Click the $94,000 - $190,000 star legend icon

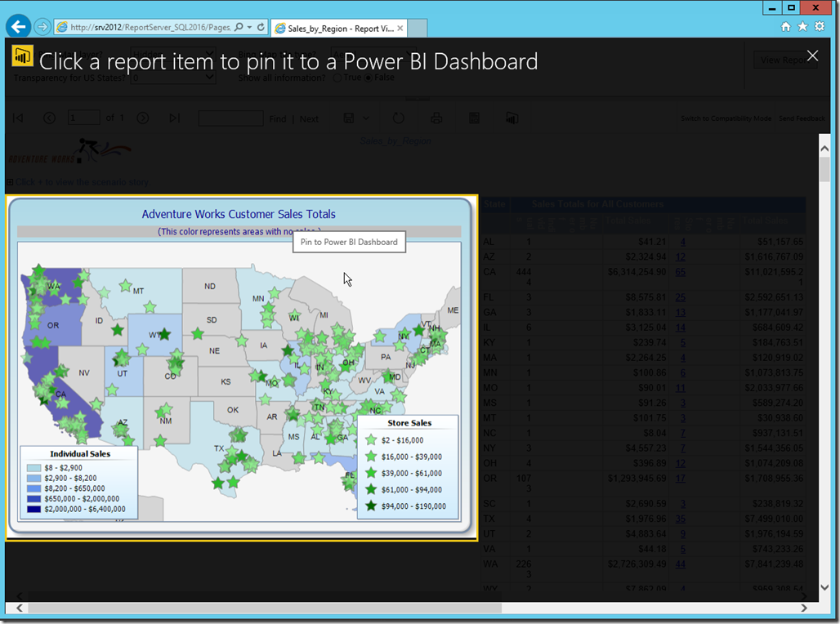pos(371,506)
